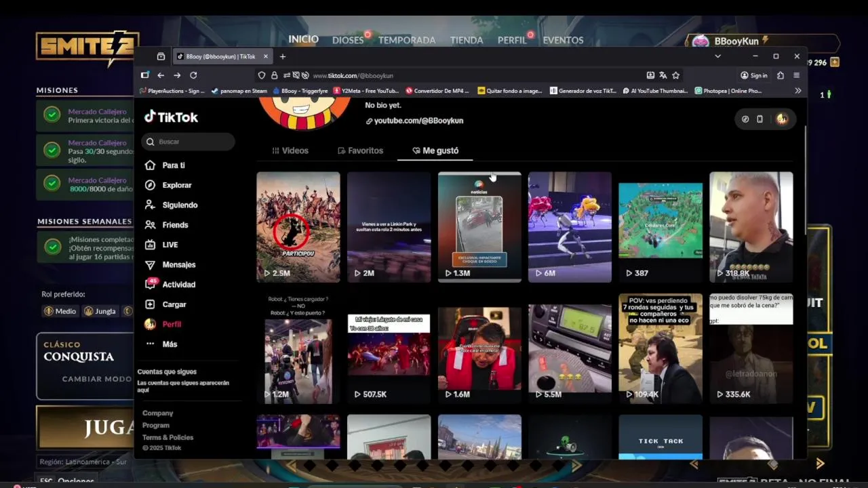Toggle the Medio preferred role chip

tap(60, 311)
